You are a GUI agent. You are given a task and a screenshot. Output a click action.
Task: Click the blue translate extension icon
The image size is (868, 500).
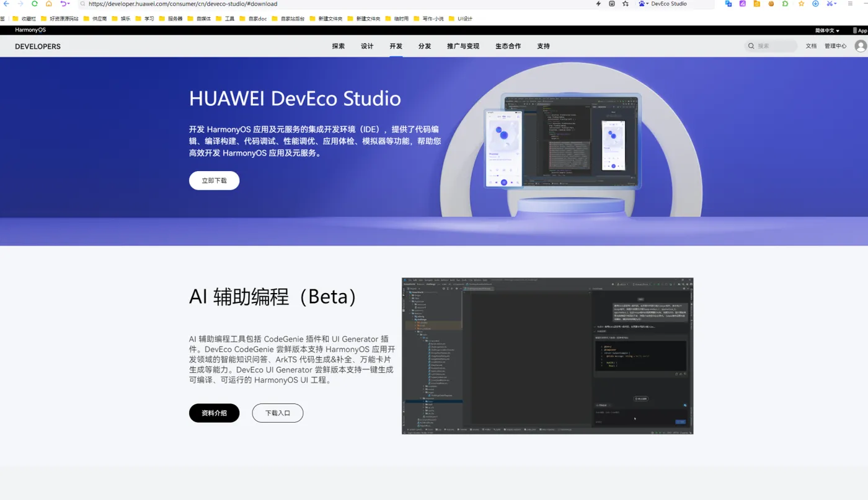pos(728,4)
